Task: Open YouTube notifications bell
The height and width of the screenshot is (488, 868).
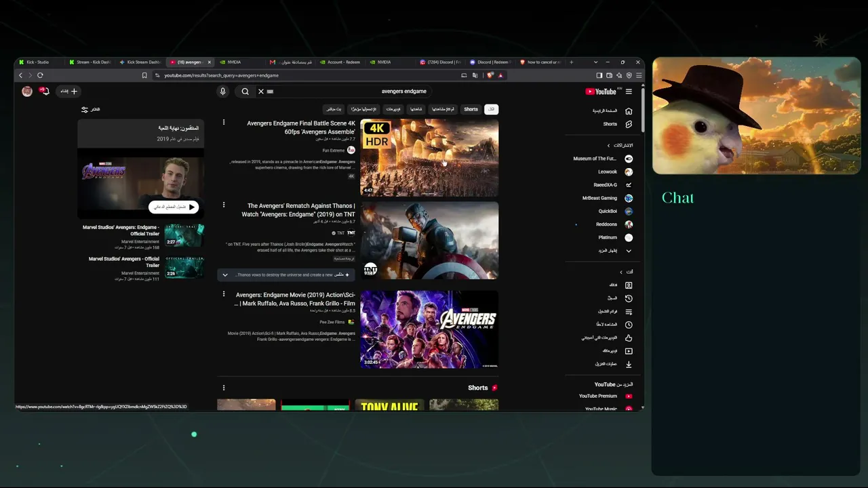Action: (45, 91)
